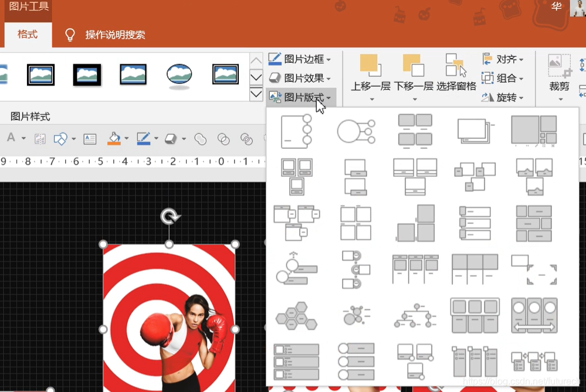Open the 组合 dropdown menu

(x=503, y=78)
